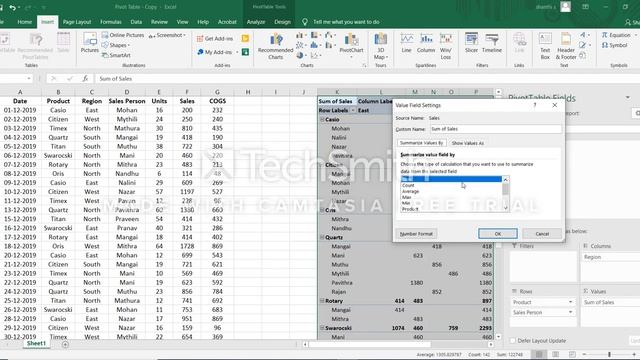Click Help question mark in dialog
The height and width of the screenshot is (360, 640).
coord(535,105)
